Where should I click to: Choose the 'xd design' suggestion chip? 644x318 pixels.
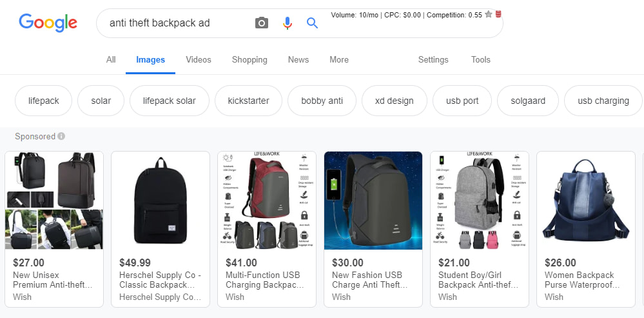(395, 101)
